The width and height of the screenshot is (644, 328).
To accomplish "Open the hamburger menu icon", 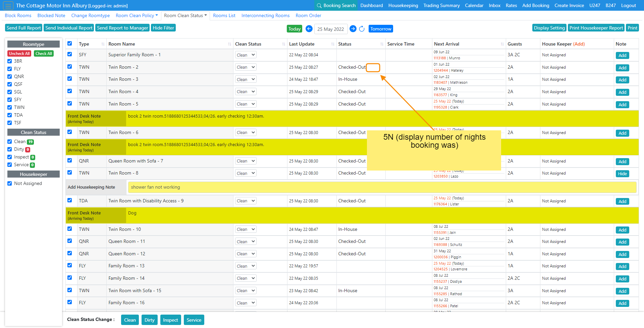I will (8, 6).
